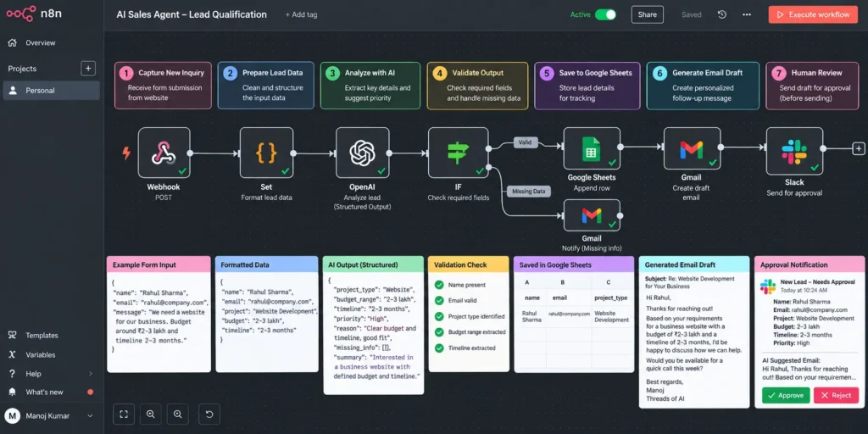868x434 pixels.
Task: Click Budget range extracted check item
Action: [x=470, y=332]
